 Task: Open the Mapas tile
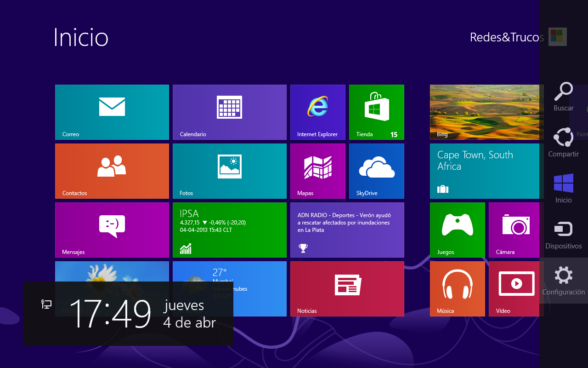pyautogui.click(x=318, y=171)
